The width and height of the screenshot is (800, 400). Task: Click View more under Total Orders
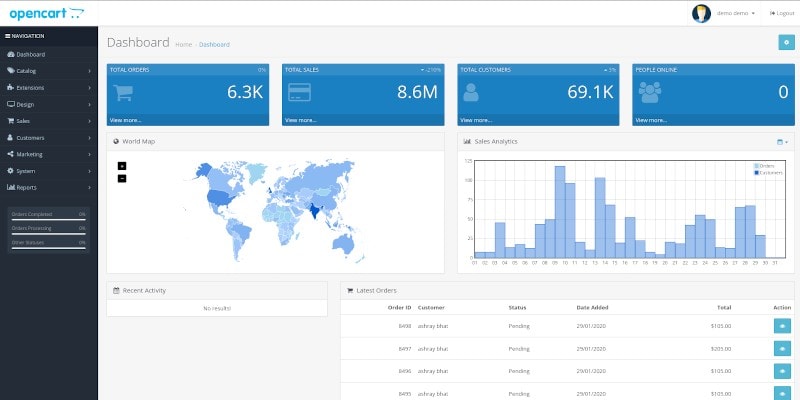pyautogui.click(x=125, y=120)
